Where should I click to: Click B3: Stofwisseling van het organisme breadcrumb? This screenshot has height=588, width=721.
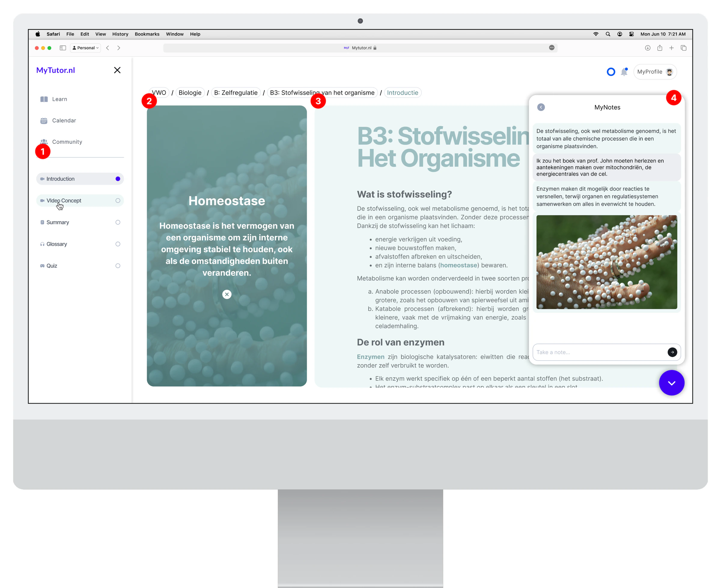(x=322, y=93)
